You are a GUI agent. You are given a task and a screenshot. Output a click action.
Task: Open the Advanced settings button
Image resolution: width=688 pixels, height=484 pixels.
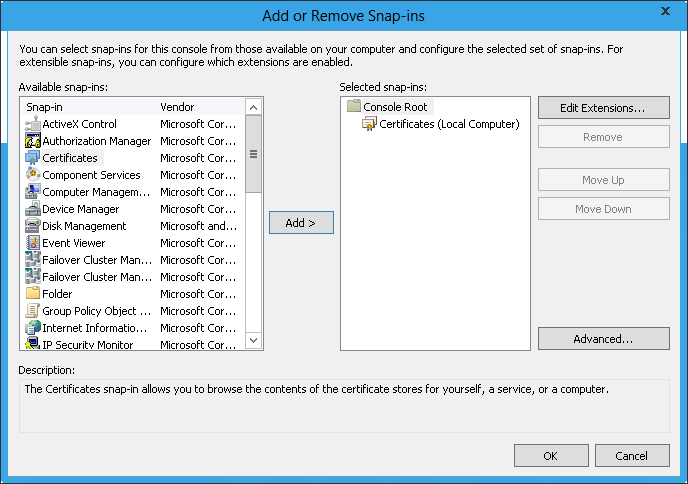pyautogui.click(x=603, y=339)
